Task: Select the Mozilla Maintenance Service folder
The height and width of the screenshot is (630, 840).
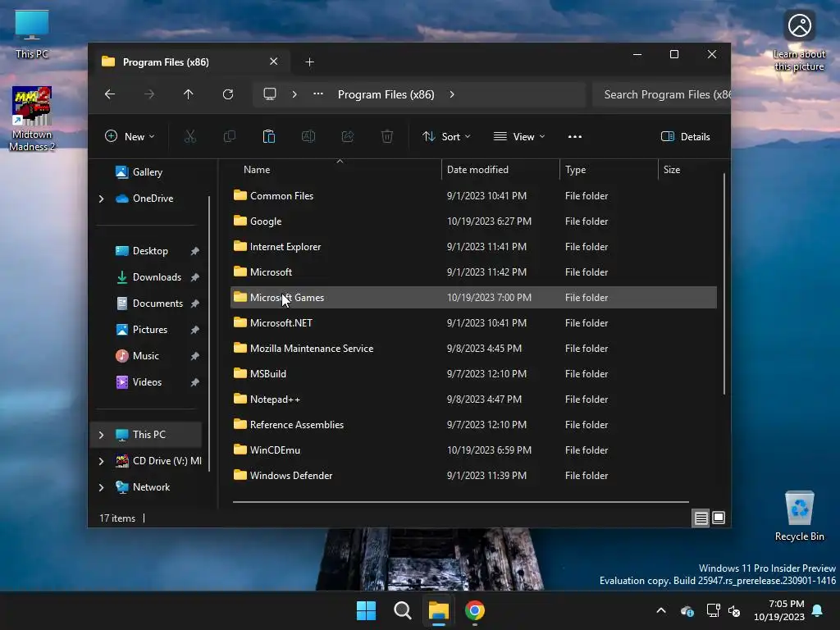Action: (473, 348)
